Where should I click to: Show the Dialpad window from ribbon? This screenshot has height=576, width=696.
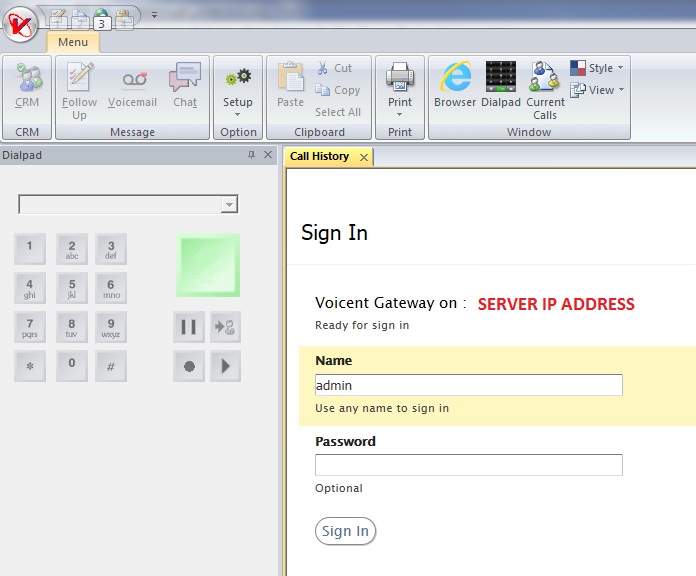click(501, 85)
